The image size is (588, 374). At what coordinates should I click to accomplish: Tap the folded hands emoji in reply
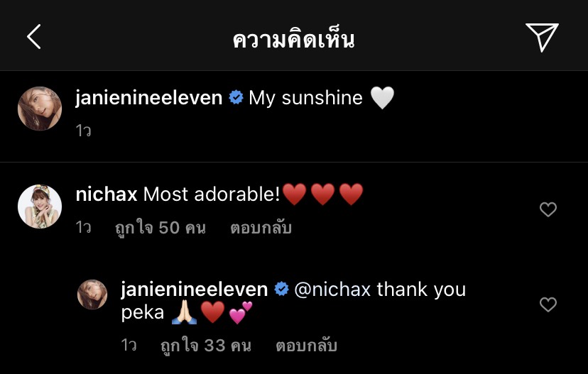click(184, 312)
